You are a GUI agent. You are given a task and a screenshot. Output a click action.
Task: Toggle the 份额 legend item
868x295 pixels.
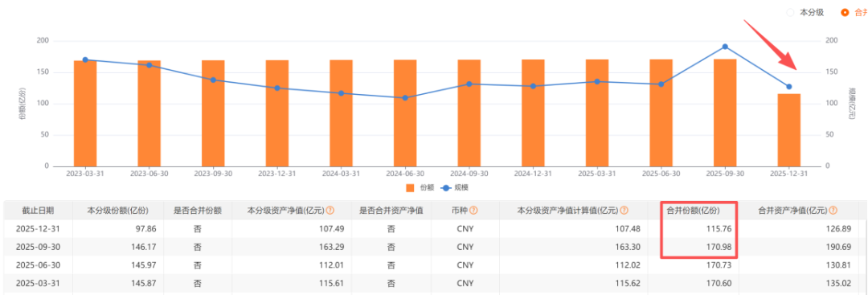coord(420,187)
